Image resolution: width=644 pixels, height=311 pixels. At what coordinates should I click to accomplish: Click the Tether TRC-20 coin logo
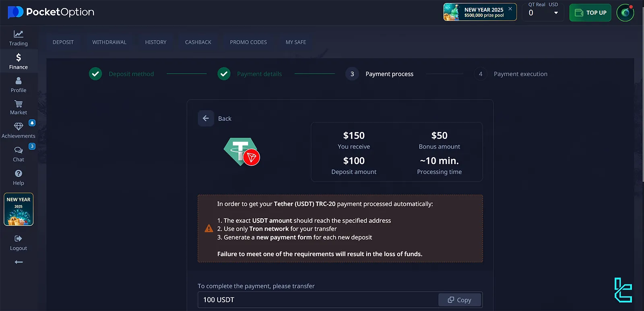(x=242, y=152)
